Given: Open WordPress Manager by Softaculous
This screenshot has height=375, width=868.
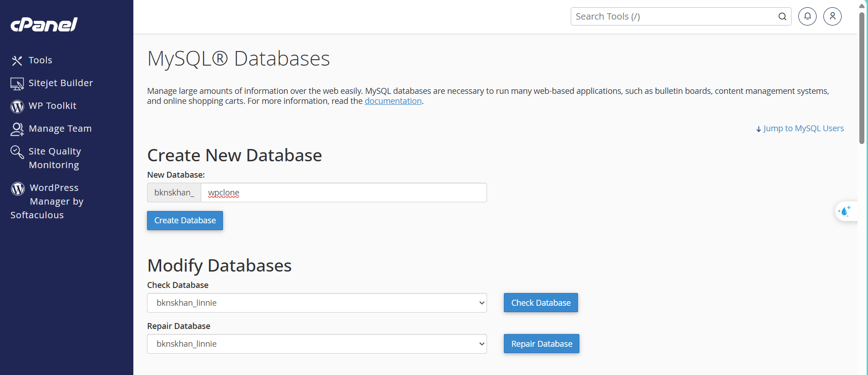Looking at the screenshot, I should 47,201.
